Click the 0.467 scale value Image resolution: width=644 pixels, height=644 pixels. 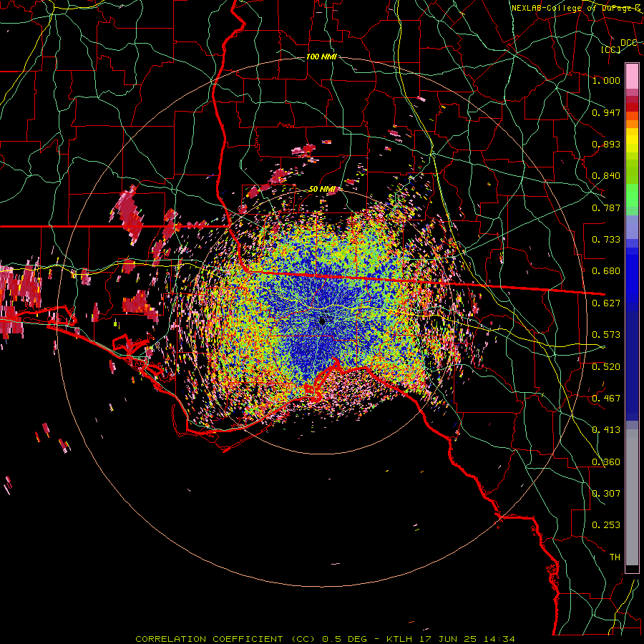pos(606,399)
